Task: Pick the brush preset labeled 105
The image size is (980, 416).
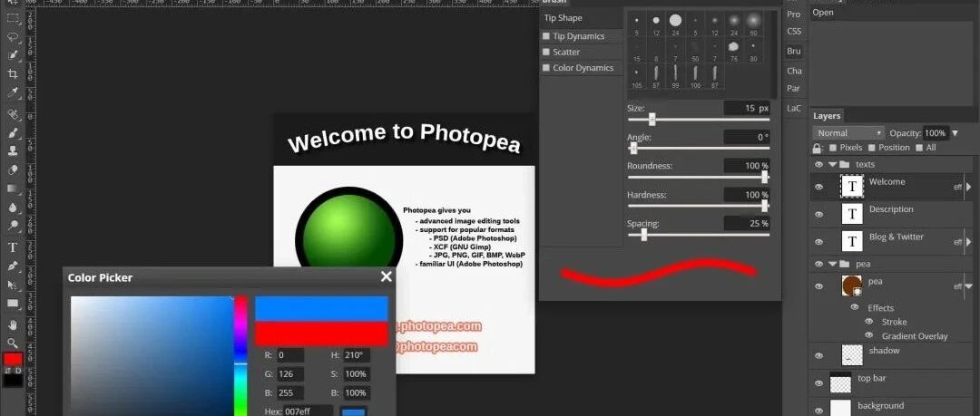Action: pyautogui.click(x=637, y=76)
